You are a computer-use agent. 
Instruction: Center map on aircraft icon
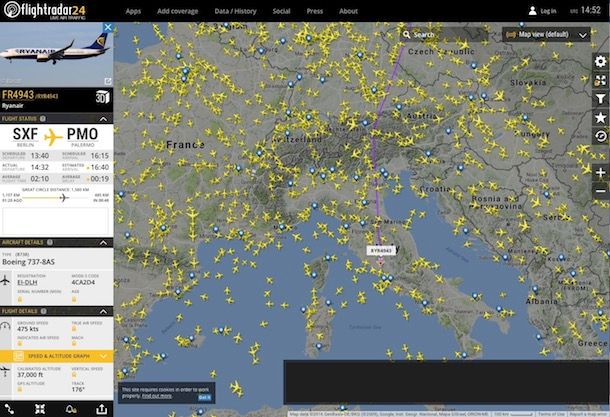(40, 409)
